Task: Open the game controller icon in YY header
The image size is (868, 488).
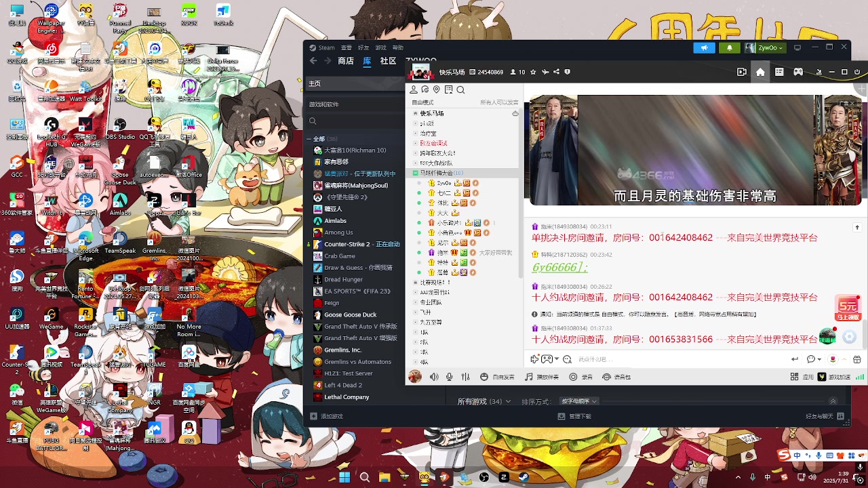Action: click(799, 72)
